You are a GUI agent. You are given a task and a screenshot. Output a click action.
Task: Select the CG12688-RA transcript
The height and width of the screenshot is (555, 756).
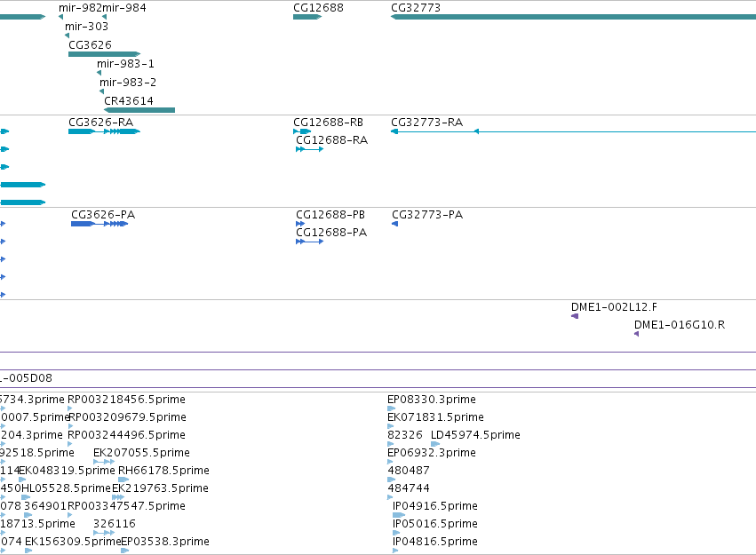pos(309,149)
